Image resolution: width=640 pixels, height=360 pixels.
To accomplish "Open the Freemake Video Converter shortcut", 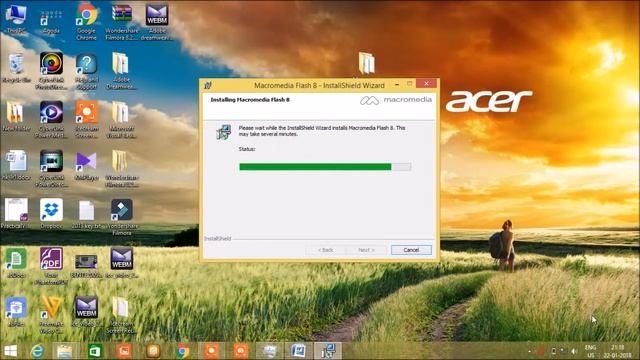I will [51, 315].
